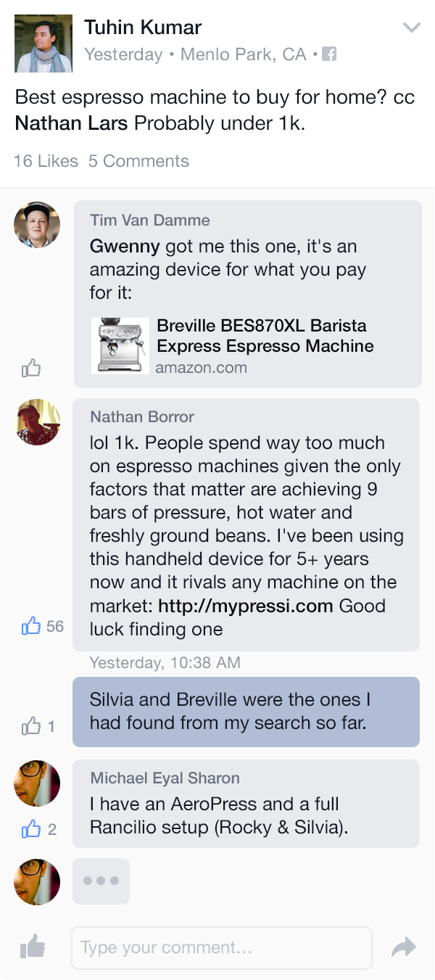Click the typing indicator bubble
The height and width of the screenshot is (980, 435).
pos(101,881)
